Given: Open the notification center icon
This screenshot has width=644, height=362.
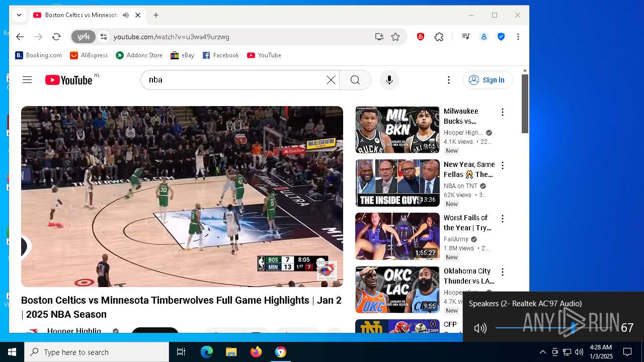Looking at the screenshot, I should point(627,352).
